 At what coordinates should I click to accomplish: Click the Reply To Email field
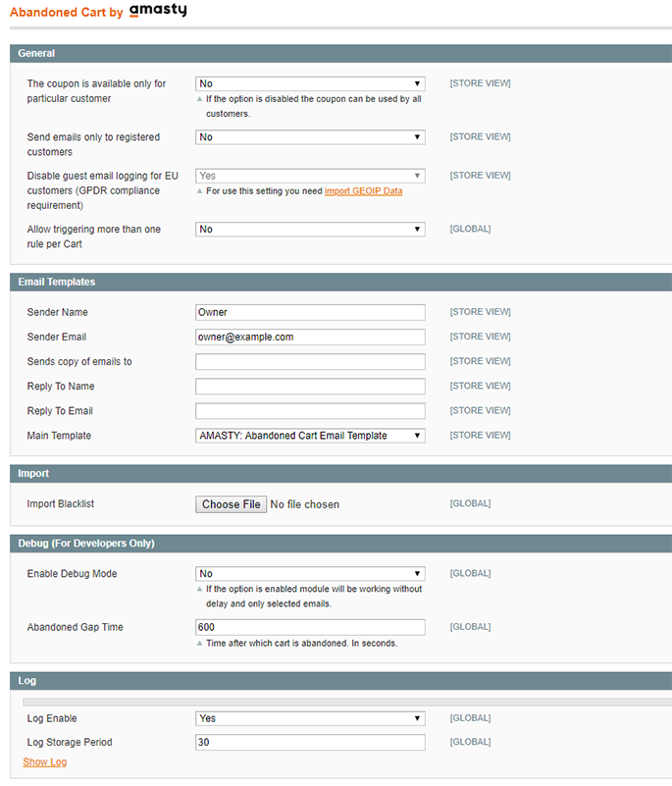pos(310,411)
